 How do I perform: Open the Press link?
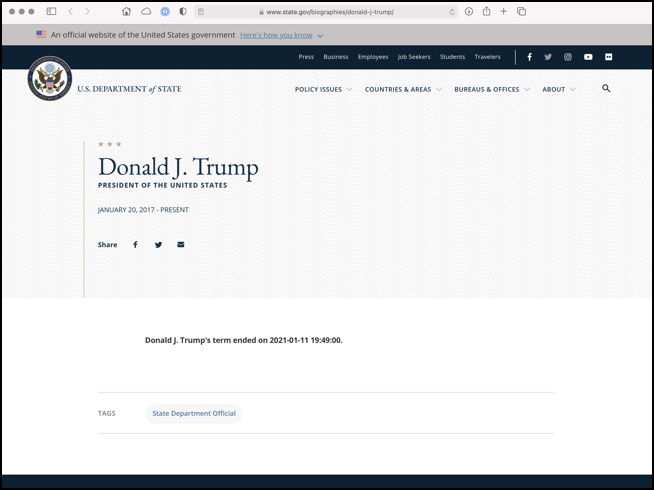pyautogui.click(x=306, y=57)
